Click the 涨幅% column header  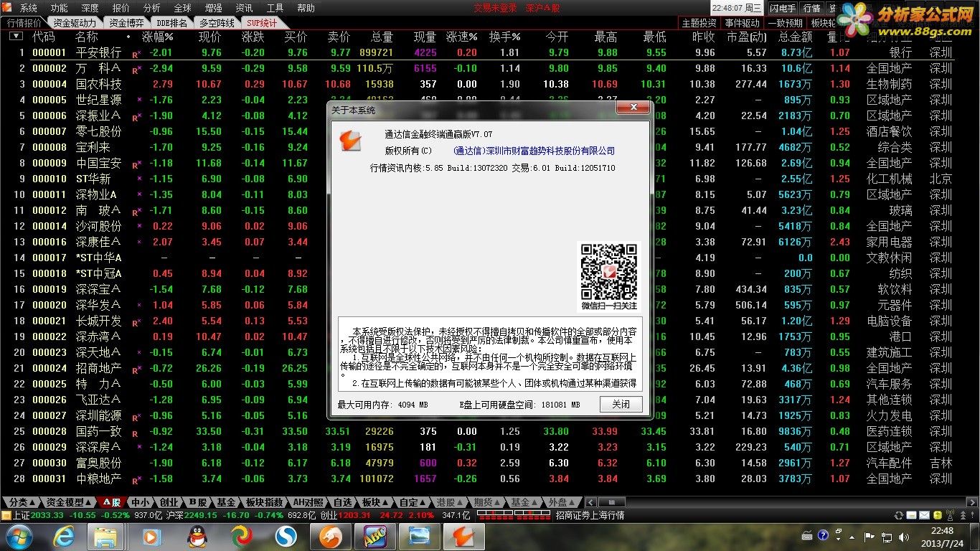[158, 37]
